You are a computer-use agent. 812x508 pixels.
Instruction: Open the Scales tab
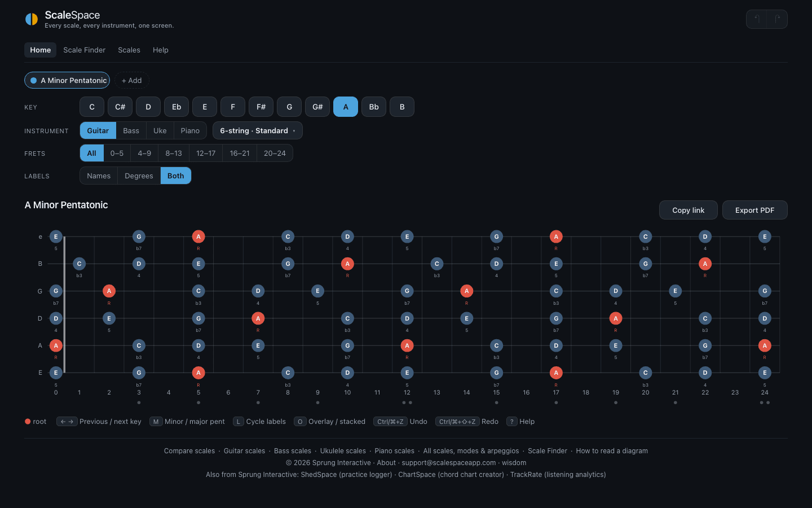(x=129, y=50)
